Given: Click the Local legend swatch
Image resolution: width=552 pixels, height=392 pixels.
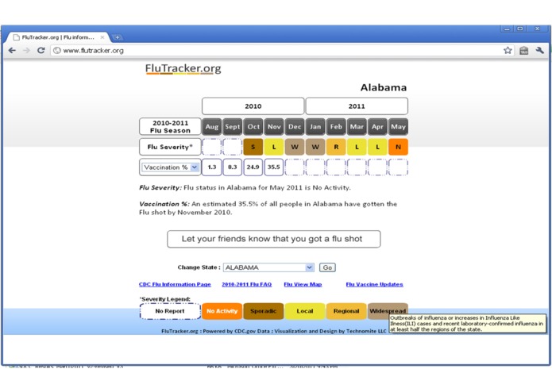Looking at the screenshot, I should pos(305,311).
